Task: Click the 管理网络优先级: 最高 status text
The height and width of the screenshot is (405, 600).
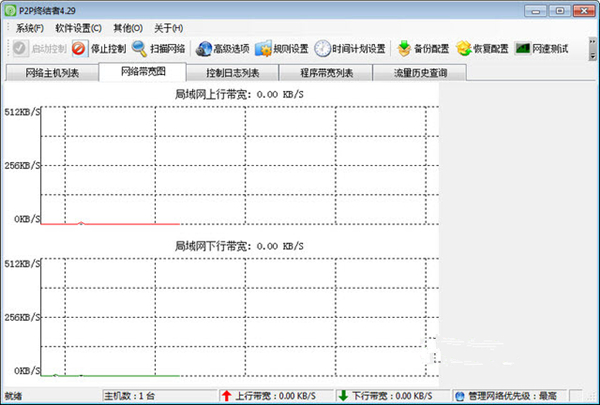Action: pos(512,396)
